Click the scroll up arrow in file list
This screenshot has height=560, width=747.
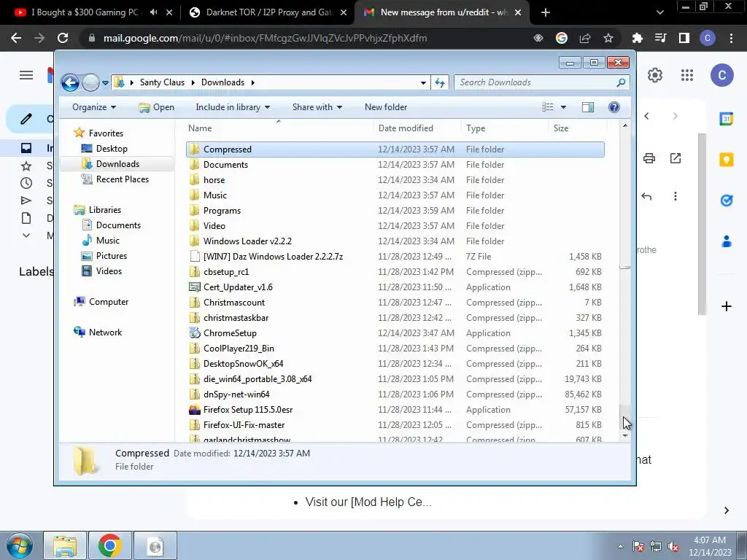625,125
